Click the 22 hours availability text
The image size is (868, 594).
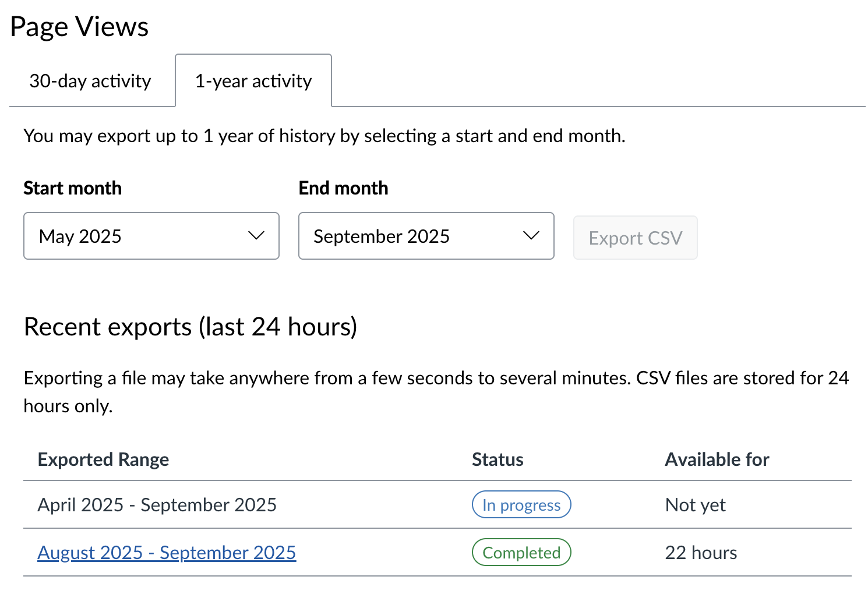coord(701,552)
